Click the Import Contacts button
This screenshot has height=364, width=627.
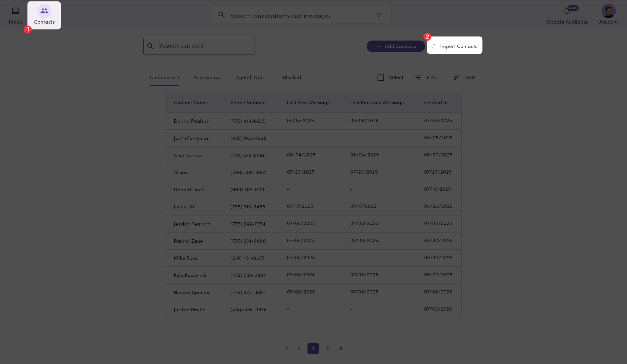pos(455,46)
